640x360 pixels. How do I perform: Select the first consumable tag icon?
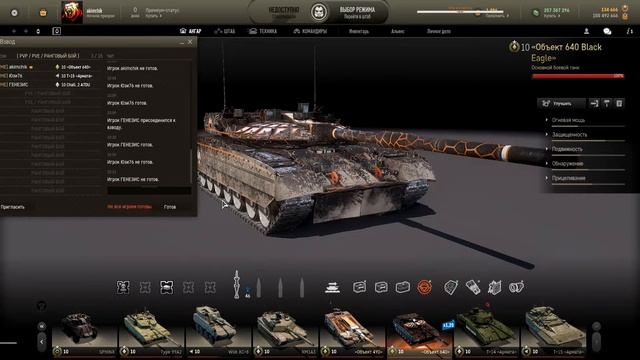(x=451, y=287)
